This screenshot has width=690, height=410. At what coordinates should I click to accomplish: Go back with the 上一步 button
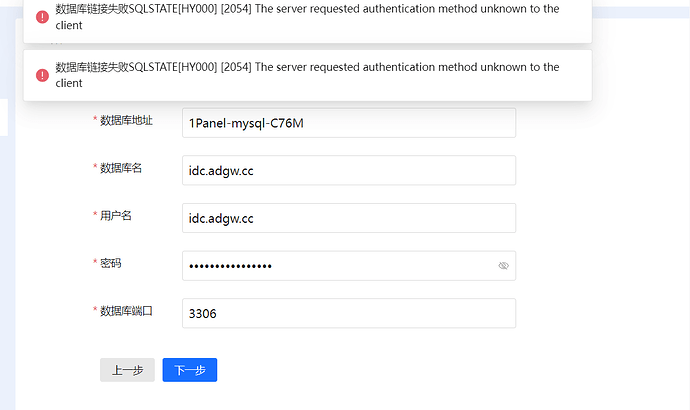coord(127,370)
